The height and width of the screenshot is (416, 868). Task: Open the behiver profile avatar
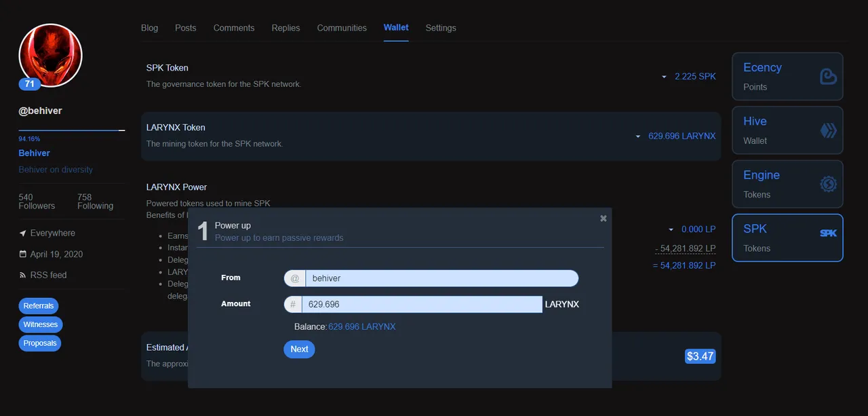(50, 55)
